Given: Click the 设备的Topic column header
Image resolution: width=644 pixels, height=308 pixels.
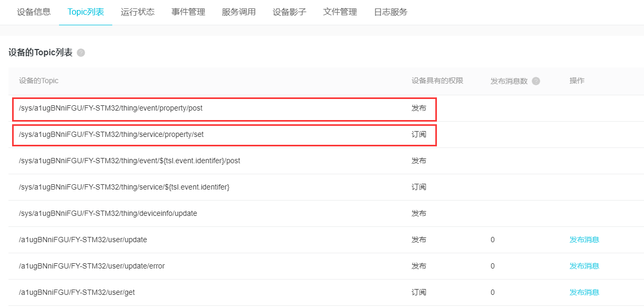Looking at the screenshot, I should 38,81.
